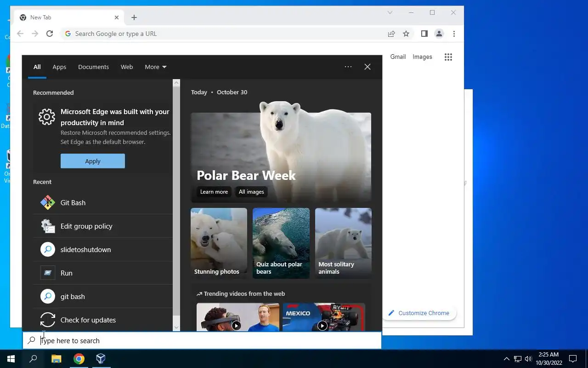Click Chrome back navigation arrow
The height and width of the screenshot is (368, 588).
point(20,34)
